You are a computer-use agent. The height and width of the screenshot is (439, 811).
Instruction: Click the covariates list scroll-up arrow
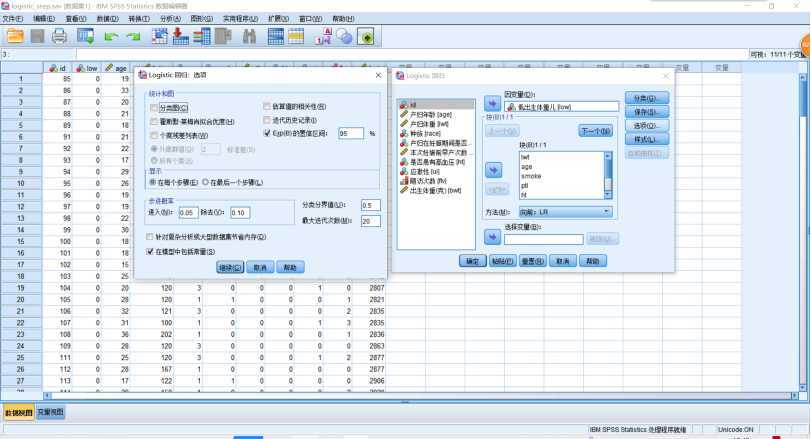click(x=608, y=156)
